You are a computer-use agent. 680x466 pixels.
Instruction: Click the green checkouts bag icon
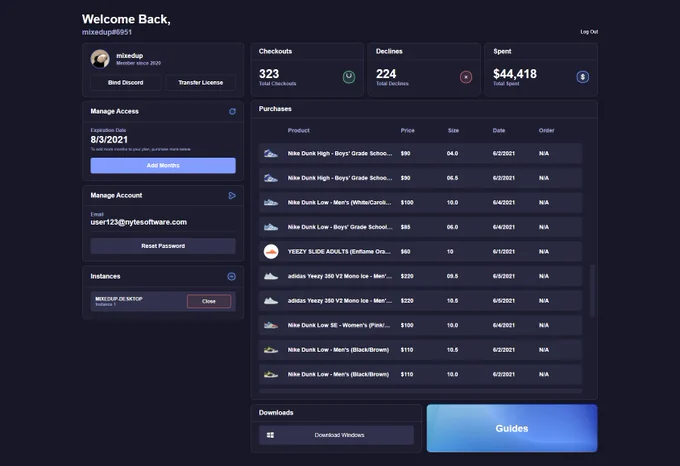point(349,77)
